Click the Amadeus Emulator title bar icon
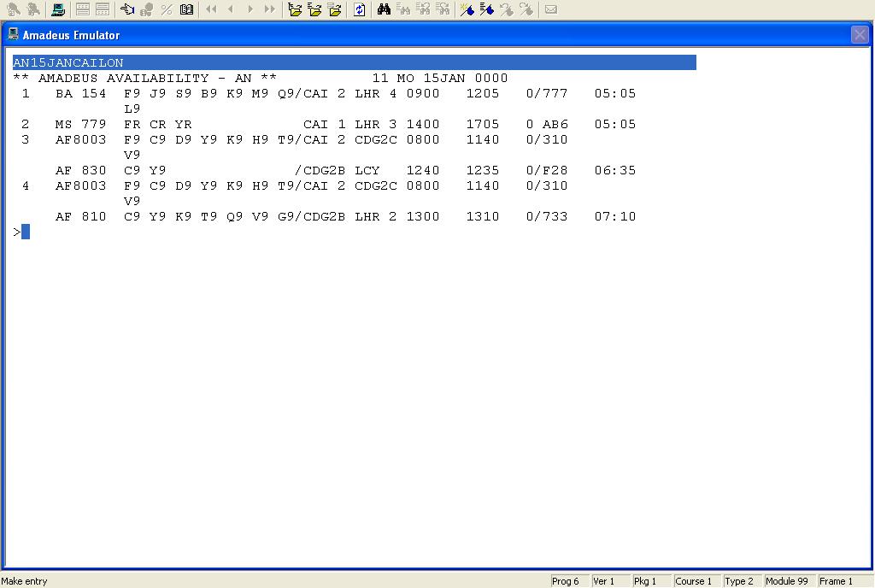 (14, 34)
